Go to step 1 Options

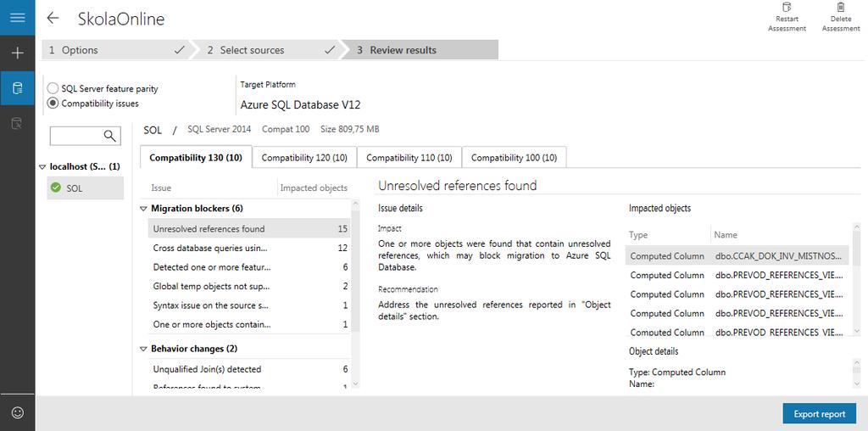115,50
